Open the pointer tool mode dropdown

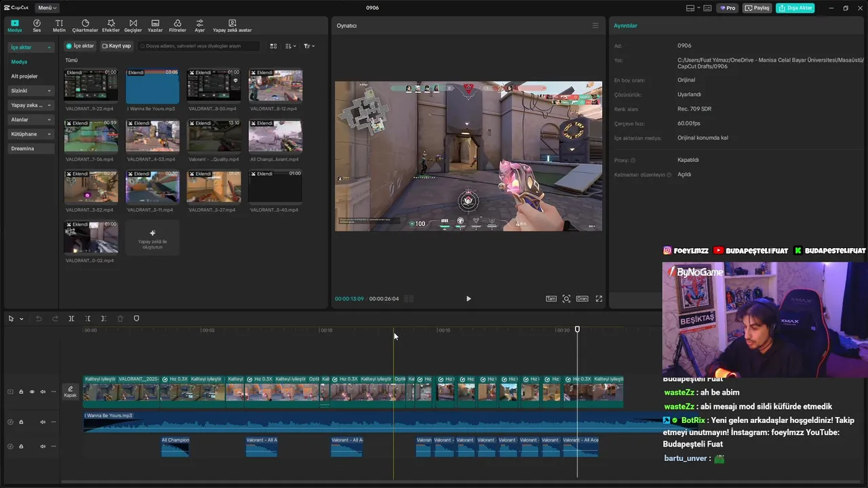point(21,319)
